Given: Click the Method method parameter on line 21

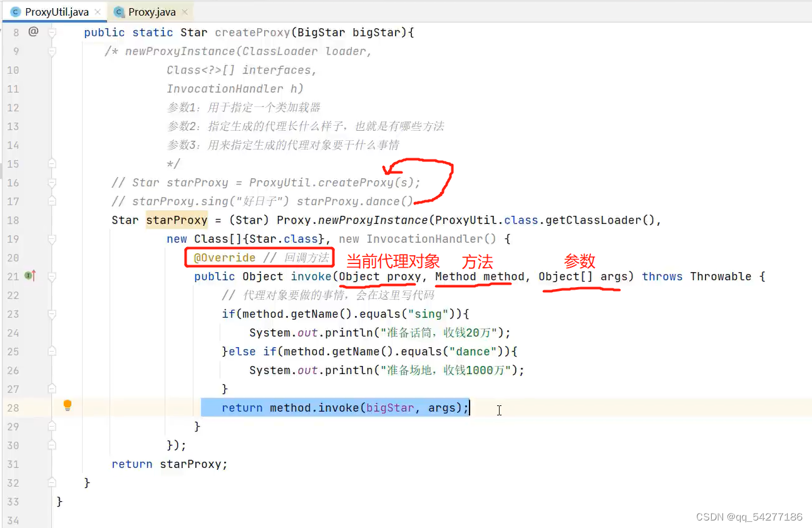Looking at the screenshot, I should point(480,277).
